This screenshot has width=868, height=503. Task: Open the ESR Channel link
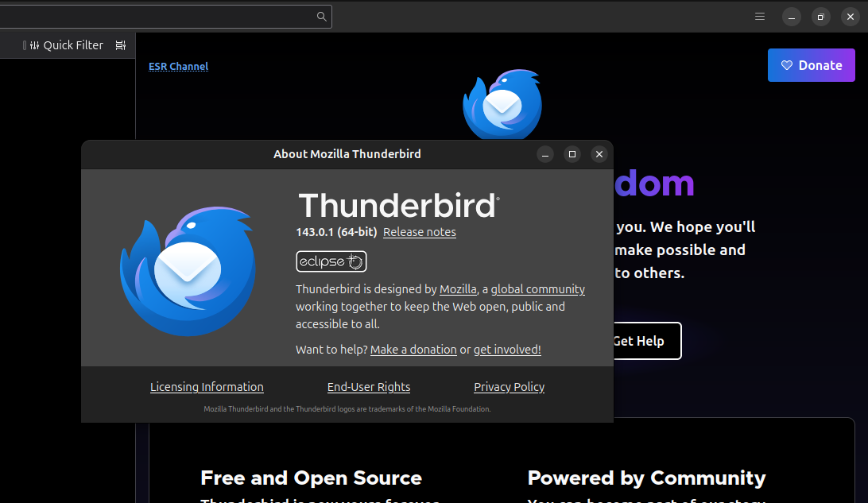[178, 66]
